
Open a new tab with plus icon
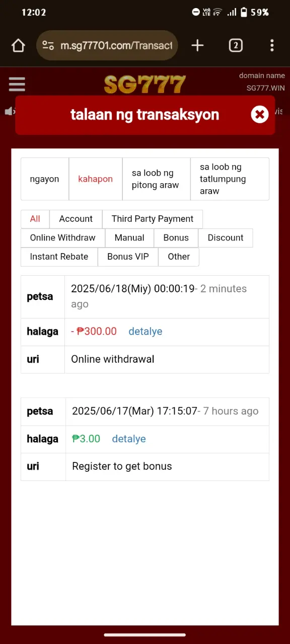click(x=197, y=46)
